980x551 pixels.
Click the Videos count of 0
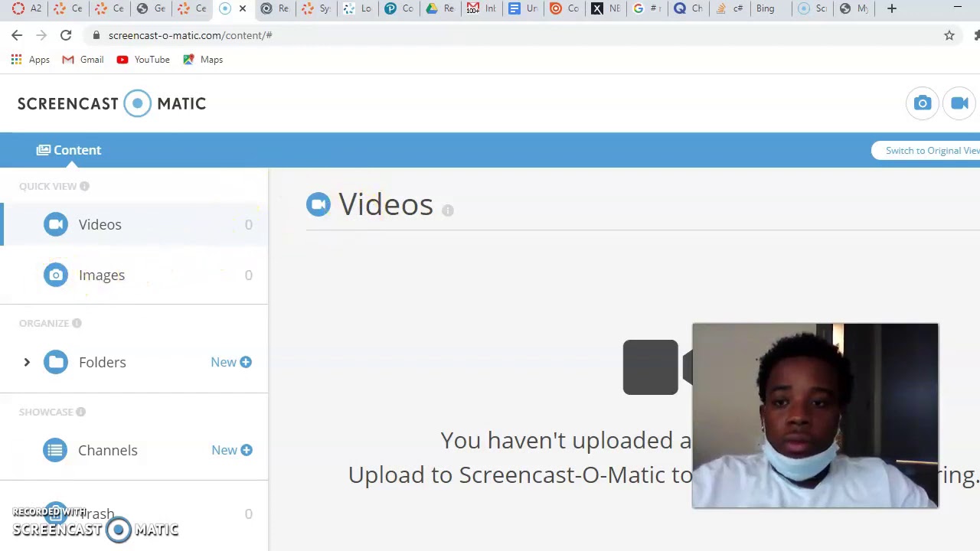(248, 224)
